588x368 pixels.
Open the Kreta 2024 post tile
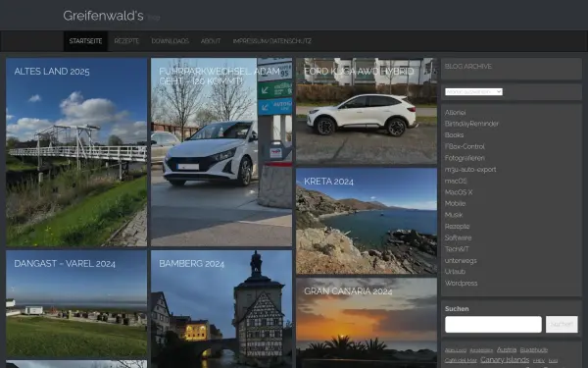pos(367,221)
